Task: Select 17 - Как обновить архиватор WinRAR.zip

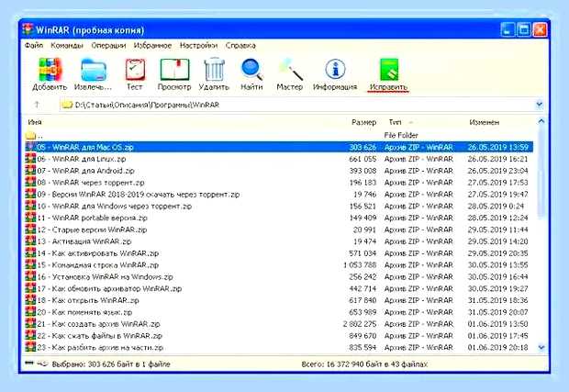Action: [x=109, y=288]
